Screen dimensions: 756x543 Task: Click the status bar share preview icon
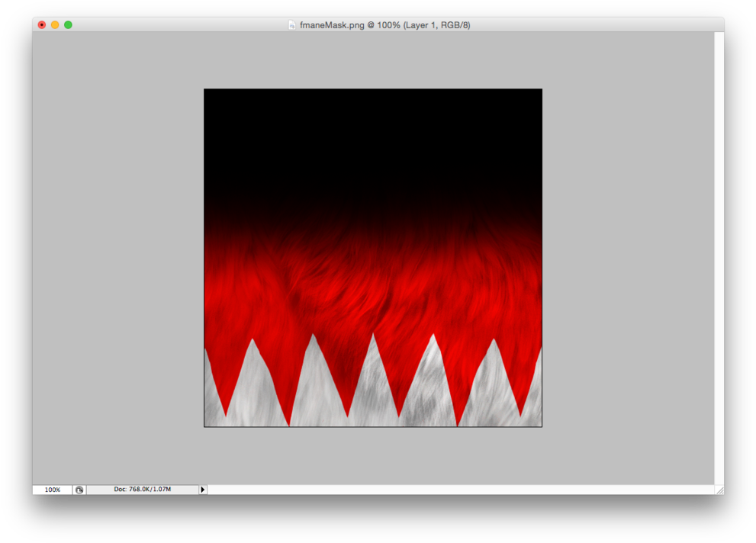point(79,490)
